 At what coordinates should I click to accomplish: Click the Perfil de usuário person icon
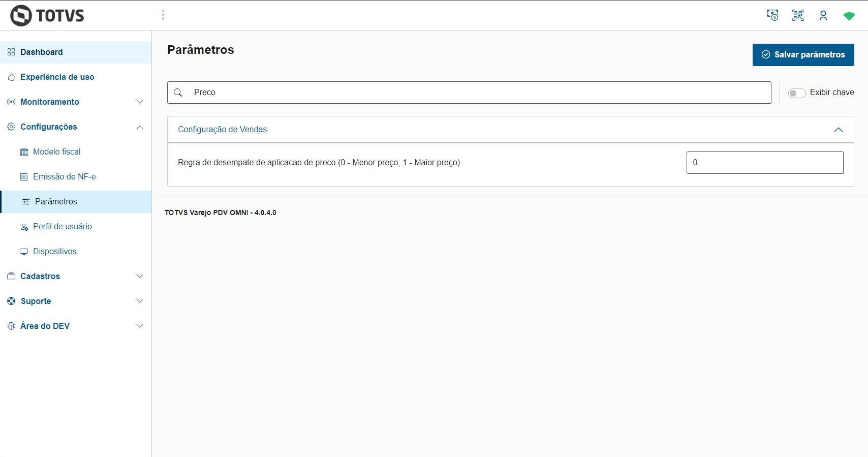24,227
